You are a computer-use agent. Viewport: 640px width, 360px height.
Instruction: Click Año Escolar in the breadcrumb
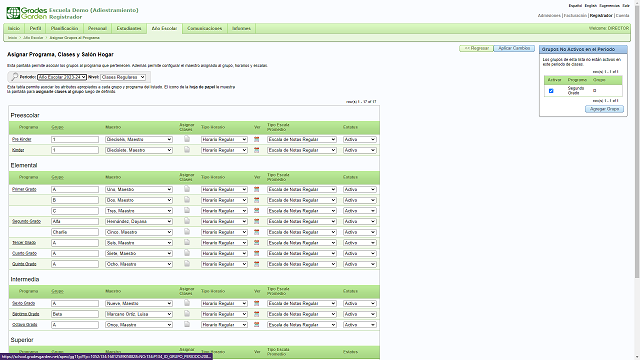click(x=33, y=38)
